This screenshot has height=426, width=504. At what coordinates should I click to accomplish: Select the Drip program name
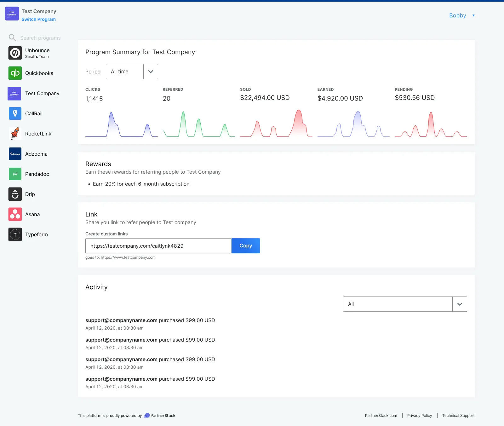coord(30,194)
